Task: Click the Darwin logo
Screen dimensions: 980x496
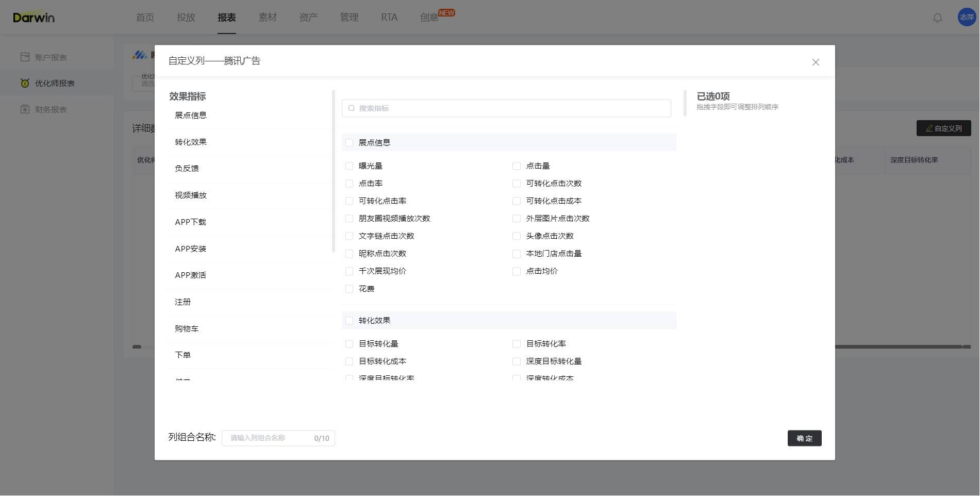Action: (x=33, y=17)
